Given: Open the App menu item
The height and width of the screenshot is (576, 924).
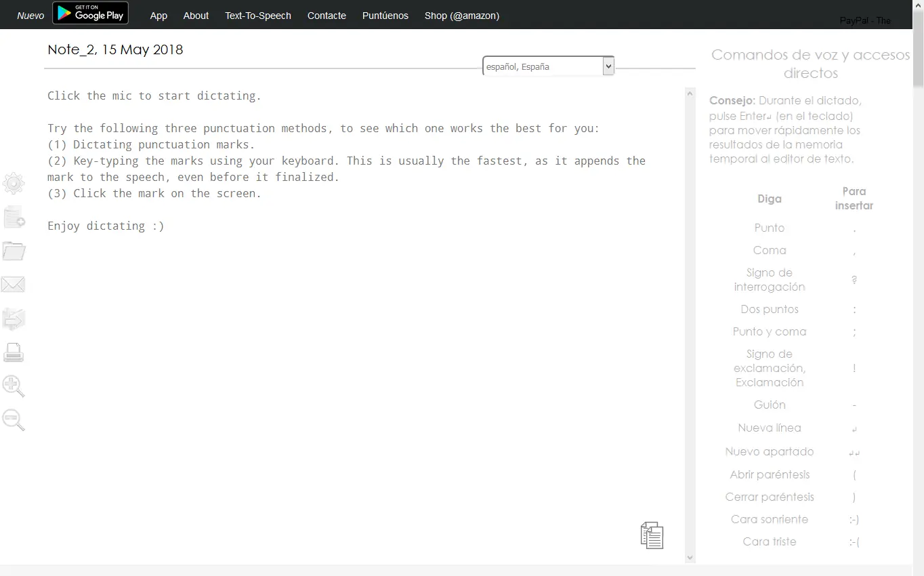Looking at the screenshot, I should pyautogui.click(x=159, y=16).
